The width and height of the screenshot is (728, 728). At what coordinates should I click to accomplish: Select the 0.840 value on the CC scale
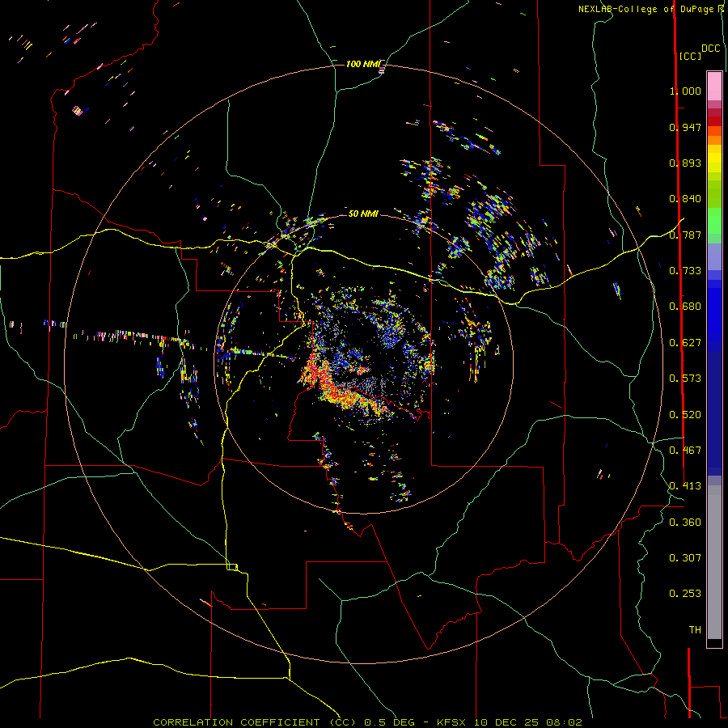[x=685, y=198]
